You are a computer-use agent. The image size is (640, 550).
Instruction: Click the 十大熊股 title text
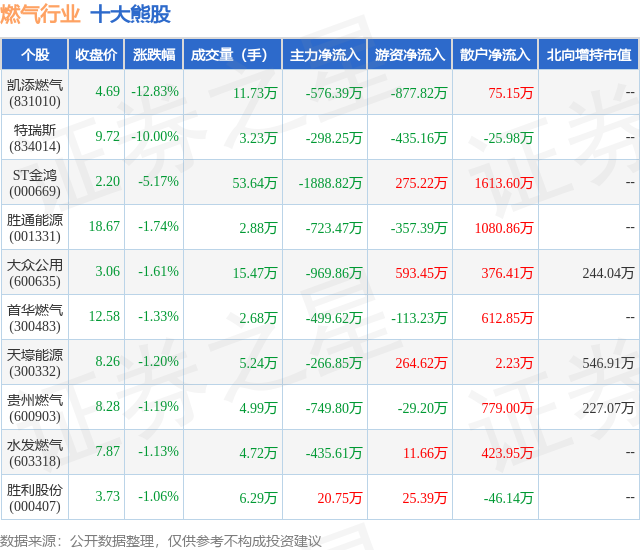click(x=130, y=14)
